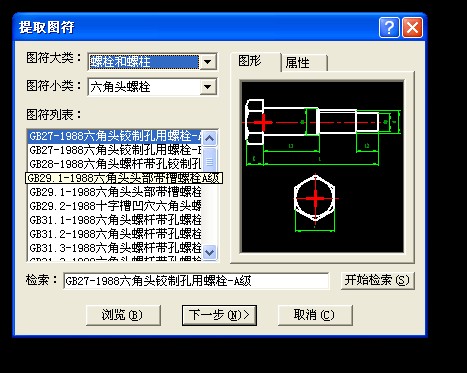Select GB29.2-1988十字槽凹穴六角头螺栓 list row
This screenshot has width=467, height=373.
click(x=115, y=206)
